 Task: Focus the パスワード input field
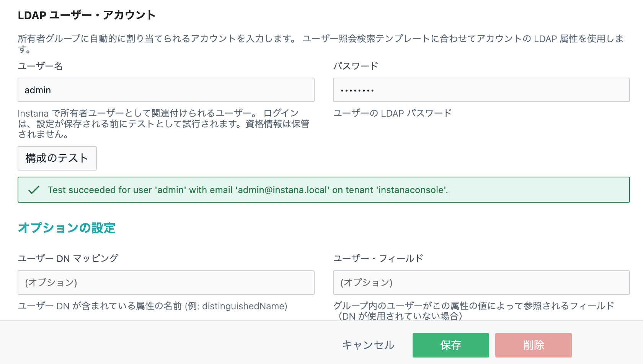[481, 90]
